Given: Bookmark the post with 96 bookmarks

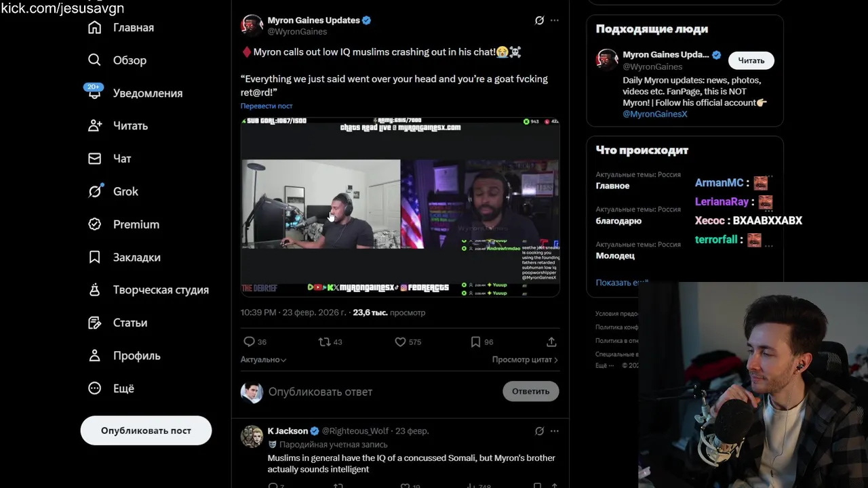Looking at the screenshot, I should tap(475, 342).
